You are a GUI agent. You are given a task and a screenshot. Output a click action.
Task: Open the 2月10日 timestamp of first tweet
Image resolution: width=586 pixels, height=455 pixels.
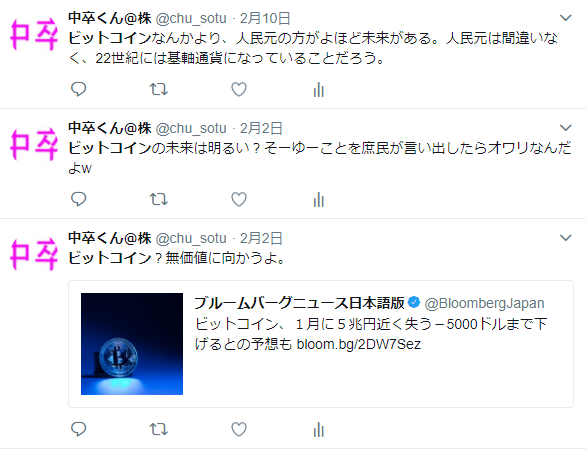(x=265, y=18)
